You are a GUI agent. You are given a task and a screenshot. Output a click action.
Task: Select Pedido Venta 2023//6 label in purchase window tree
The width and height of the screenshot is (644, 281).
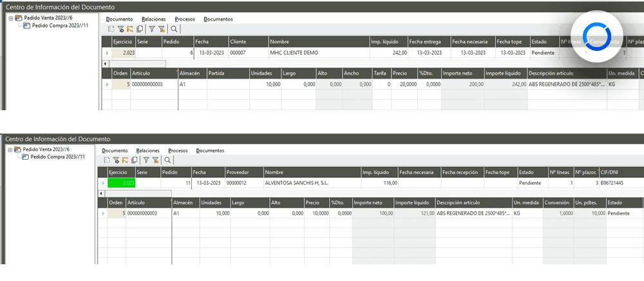coord(46,149)
